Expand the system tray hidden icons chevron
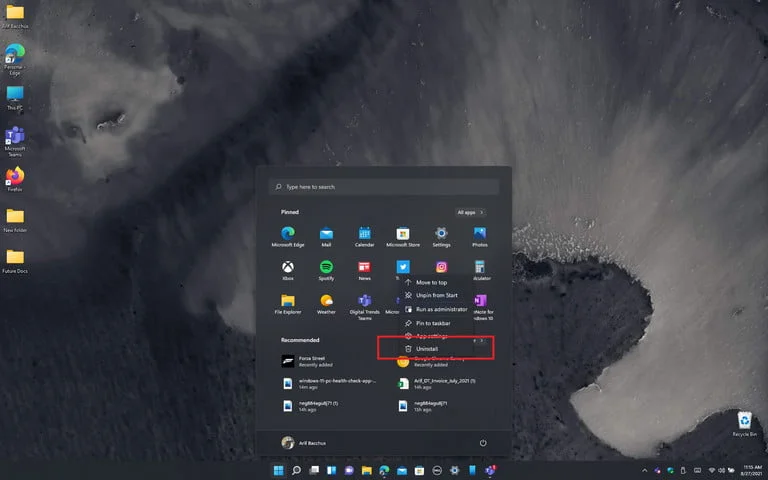 (x=645, y=471)
